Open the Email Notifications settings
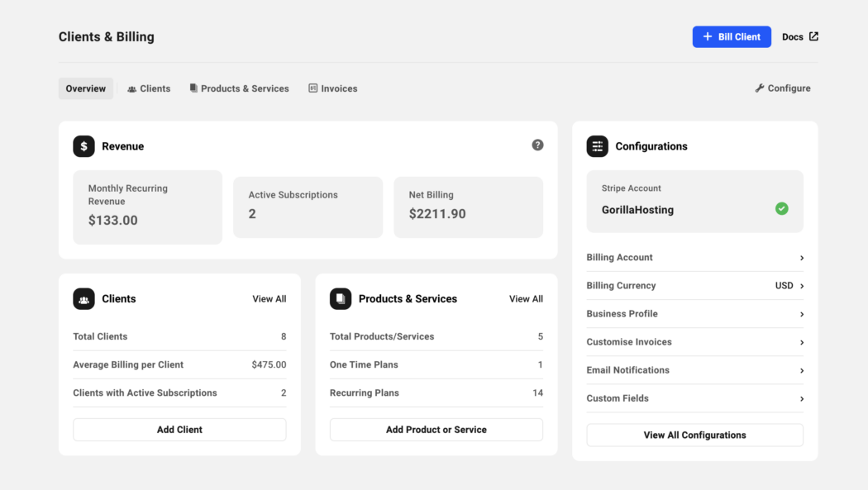The height and width of the screenshot is (490, 868). pyautogui.click(x=694, y=369)
